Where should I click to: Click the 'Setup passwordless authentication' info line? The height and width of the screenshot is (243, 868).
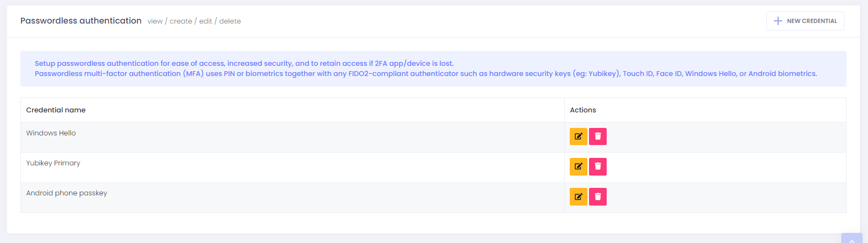244,64
